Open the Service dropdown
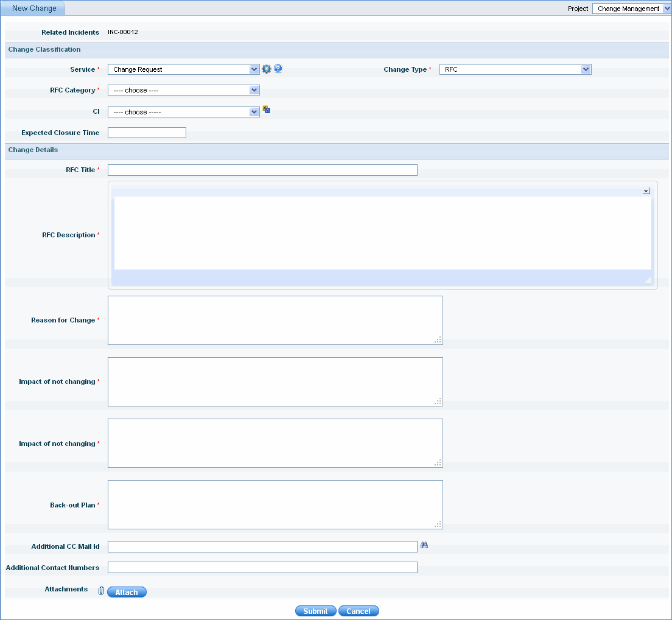This screenshot has height=620, width=672. click(183, 69)
